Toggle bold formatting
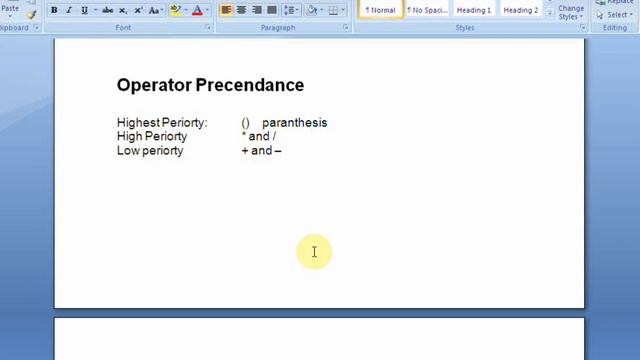The width and height of the screenshot is (640, 360). [54, 10]
